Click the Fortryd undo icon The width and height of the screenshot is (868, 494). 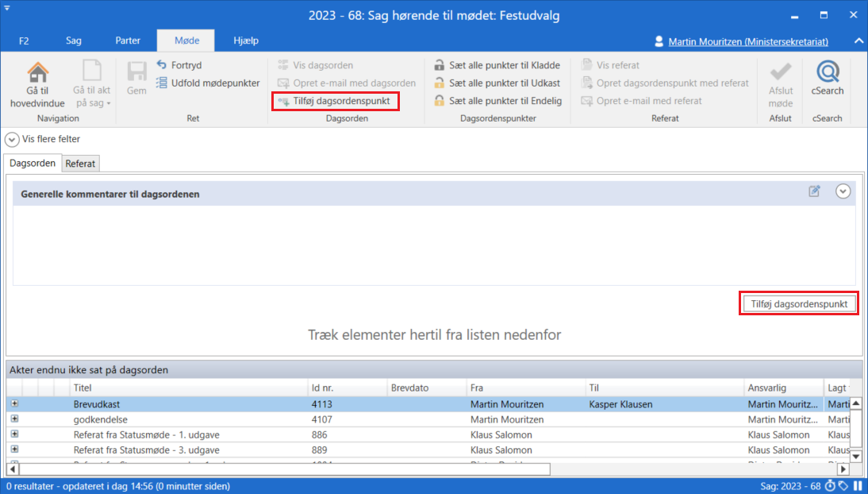coord(162,65)
